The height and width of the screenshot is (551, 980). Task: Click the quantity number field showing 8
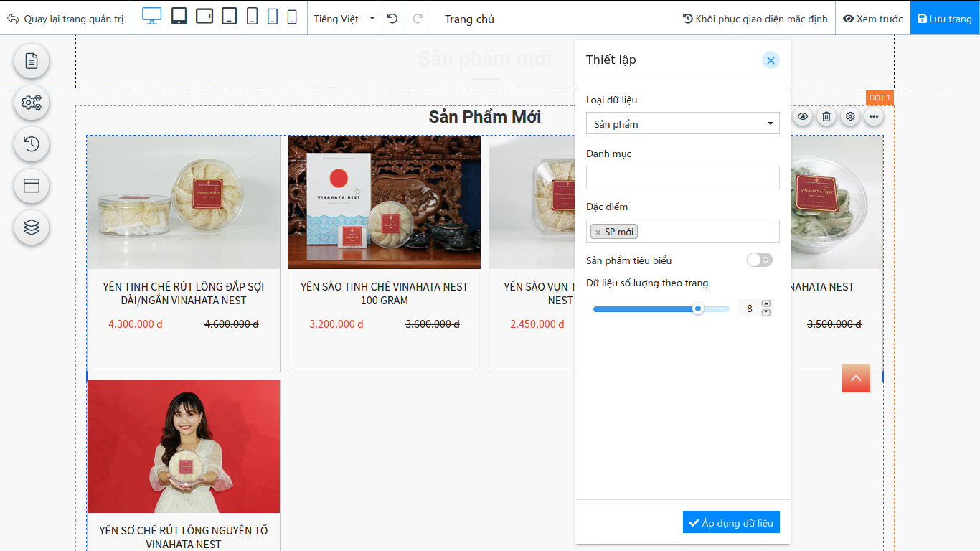[749, 309]
